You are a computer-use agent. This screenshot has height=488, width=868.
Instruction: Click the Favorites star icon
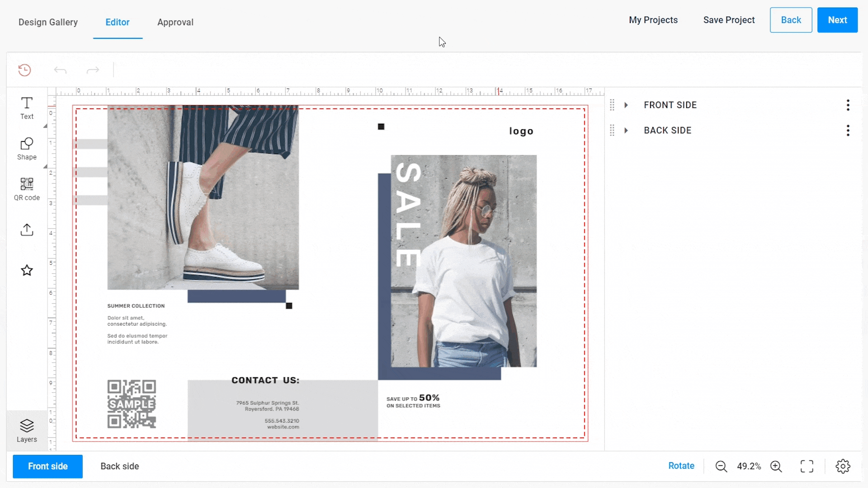tap(27, 271)
